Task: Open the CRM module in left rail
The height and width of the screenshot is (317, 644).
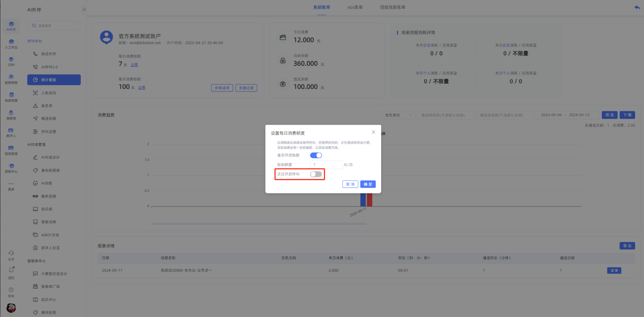Action: point(11,61)
